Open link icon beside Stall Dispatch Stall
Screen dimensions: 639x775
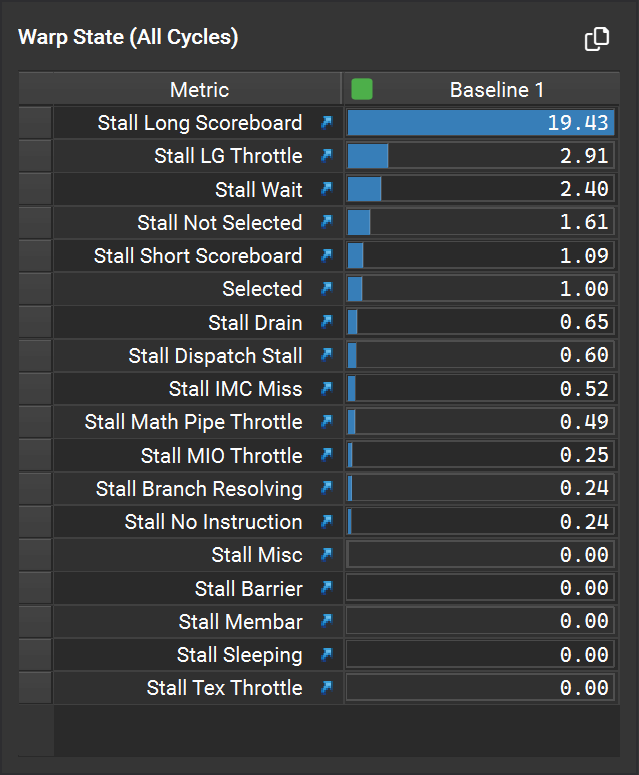[x=327, y=355]
